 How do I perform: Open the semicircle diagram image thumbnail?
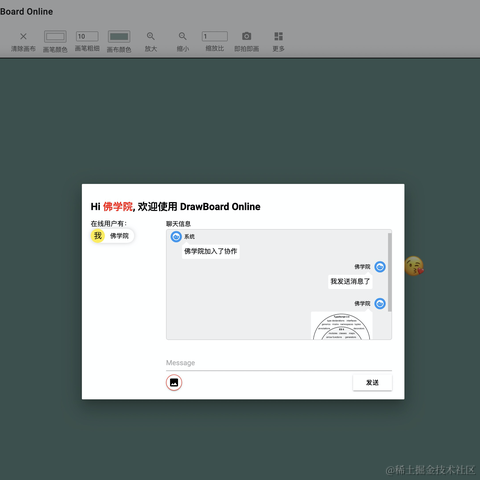[x=342, y=326]
